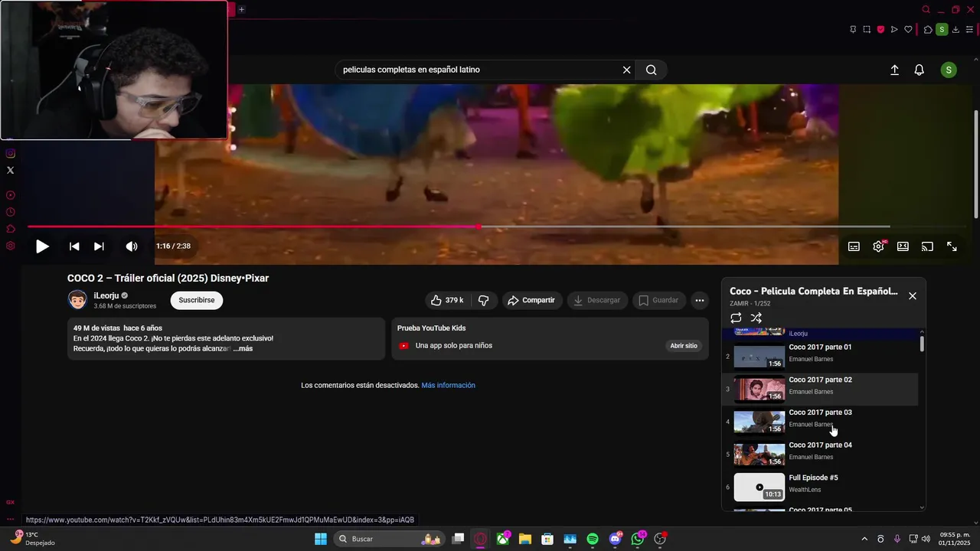Open the more actions three-dot menu

tap(700, 300)
